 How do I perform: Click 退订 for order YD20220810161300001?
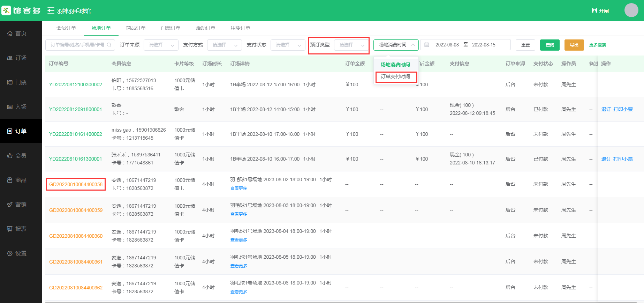(x=606, y=159)
